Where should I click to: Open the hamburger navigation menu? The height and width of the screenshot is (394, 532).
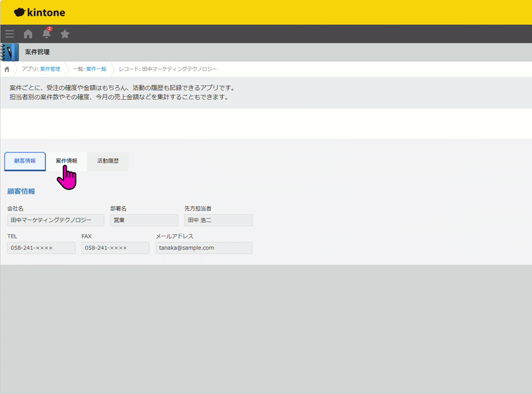[9, 34]
